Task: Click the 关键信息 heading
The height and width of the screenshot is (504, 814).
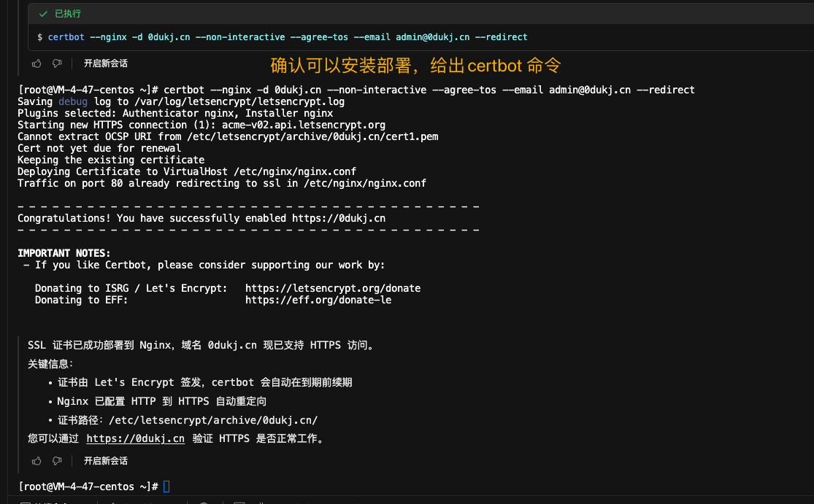Action: (50, 364)
